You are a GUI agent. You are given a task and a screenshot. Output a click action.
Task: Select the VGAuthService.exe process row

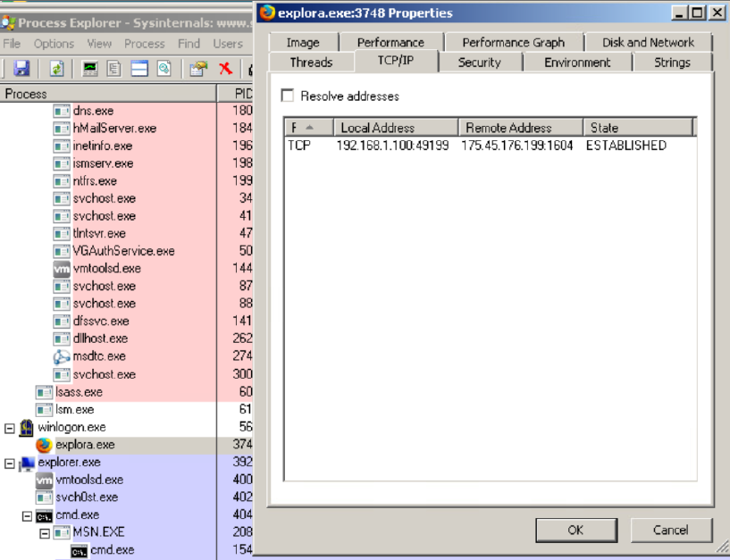click(126, 251)
